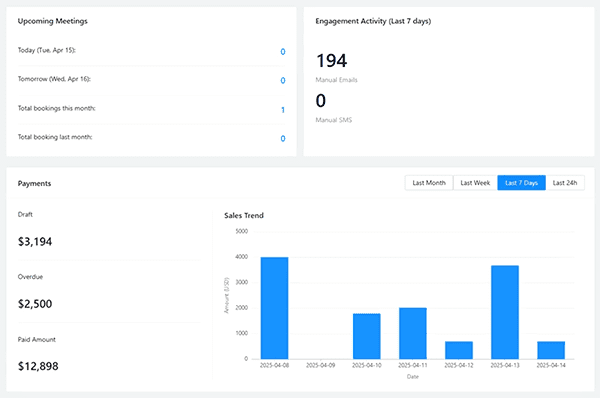
Task: Click the 194 Manual Emails figure
Action: [331, 61]
